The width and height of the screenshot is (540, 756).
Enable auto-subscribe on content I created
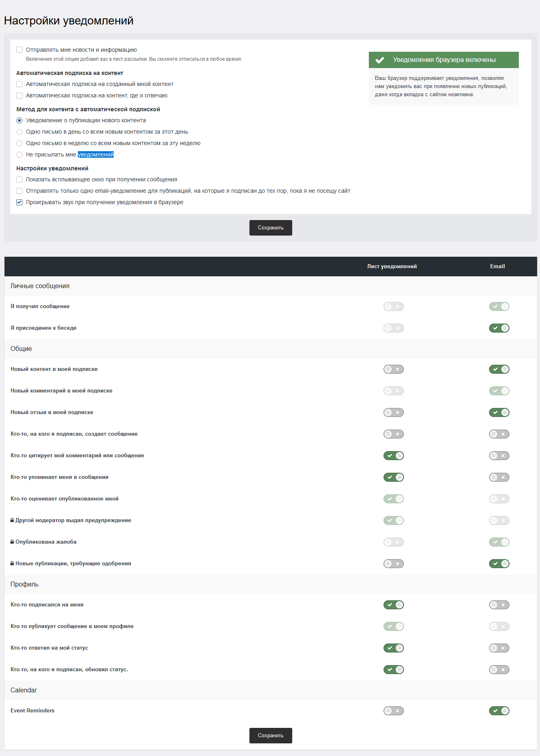(x=20, y=84)
